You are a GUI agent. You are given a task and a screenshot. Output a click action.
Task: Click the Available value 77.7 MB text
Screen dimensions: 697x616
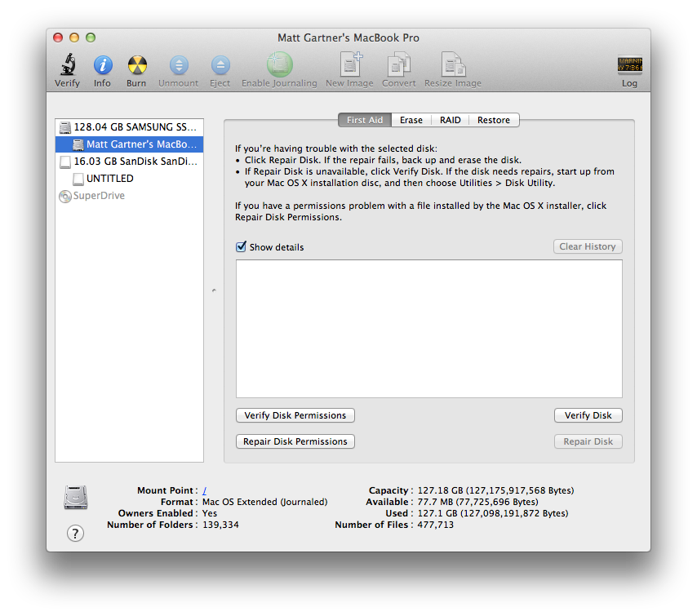477,502
